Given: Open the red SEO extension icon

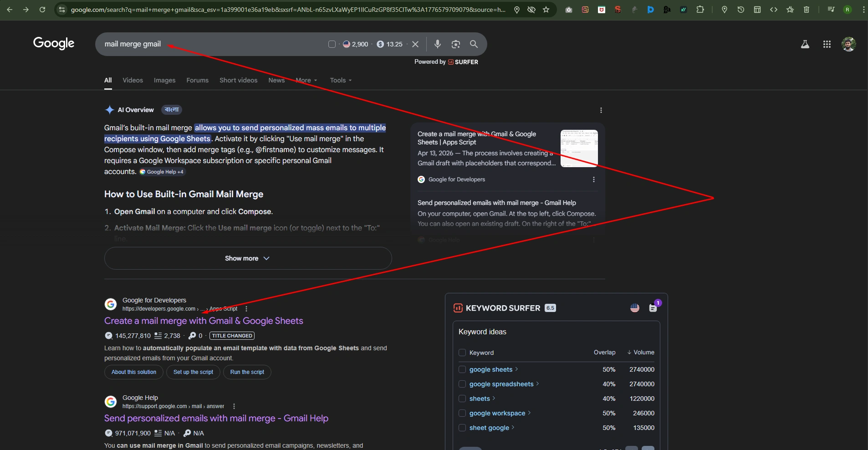Looking at the screenshot, I should point(618,10).
